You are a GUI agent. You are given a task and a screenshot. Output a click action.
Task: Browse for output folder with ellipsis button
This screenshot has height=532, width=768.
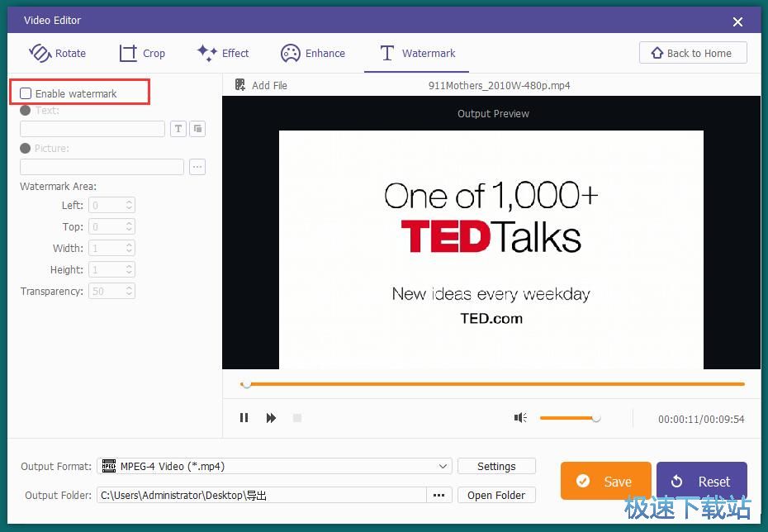click(439, 496)
